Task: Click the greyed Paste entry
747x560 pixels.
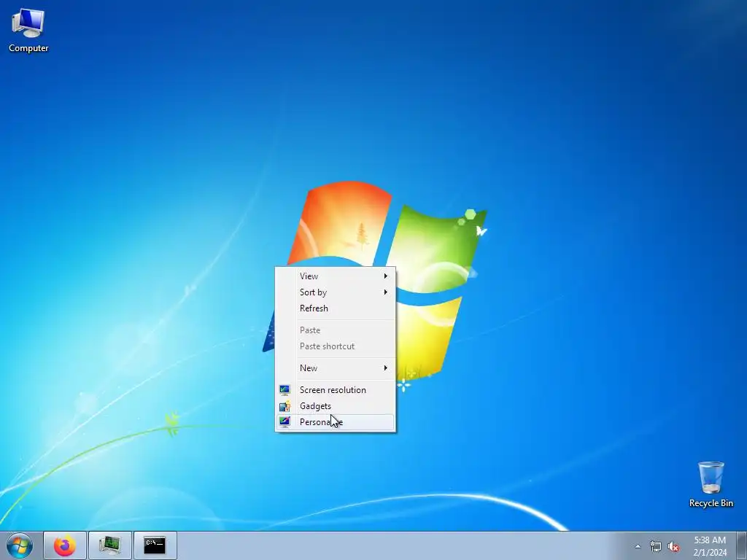Action: (x=336, y=330)
